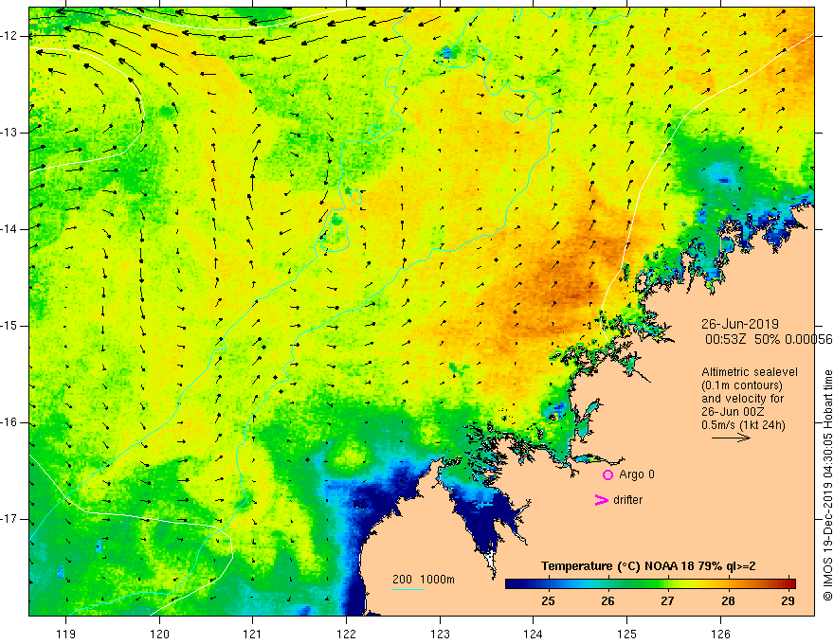Click the 123 longitude axis label
Image resolution: width=834 pixels, height=644 pixels.
(440, 634)
